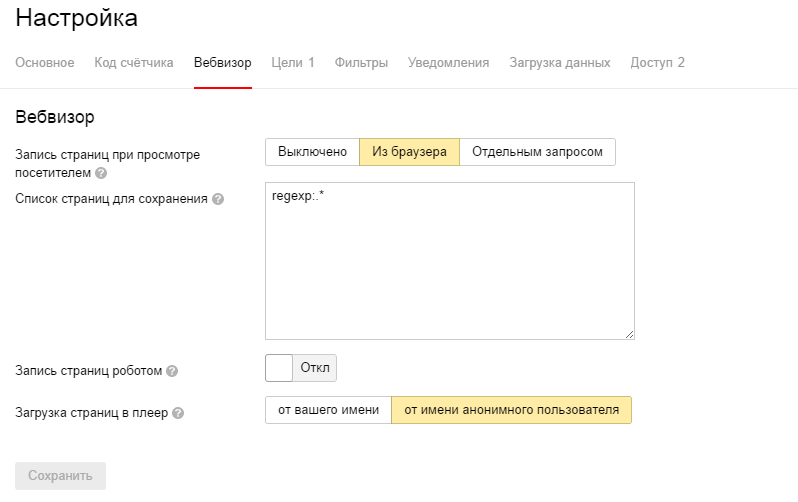
Task: Choose Отдельным запросом recording mode
Action: pos(537,152)
